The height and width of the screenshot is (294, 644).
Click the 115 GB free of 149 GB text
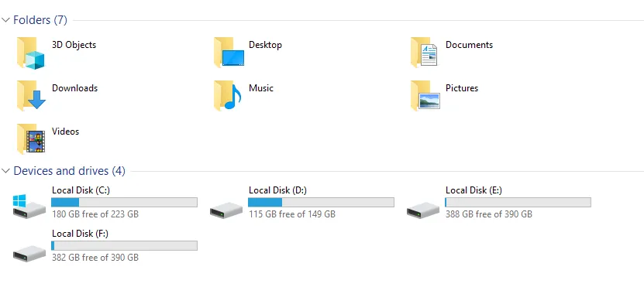pyautogui.click(x=292, y=214)
